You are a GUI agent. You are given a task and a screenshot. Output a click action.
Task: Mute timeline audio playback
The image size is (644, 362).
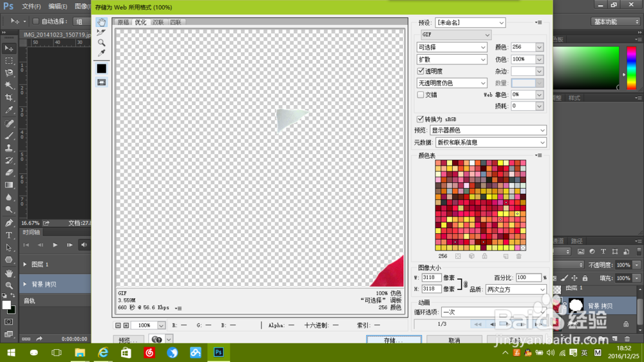click(x=84, y=245)
